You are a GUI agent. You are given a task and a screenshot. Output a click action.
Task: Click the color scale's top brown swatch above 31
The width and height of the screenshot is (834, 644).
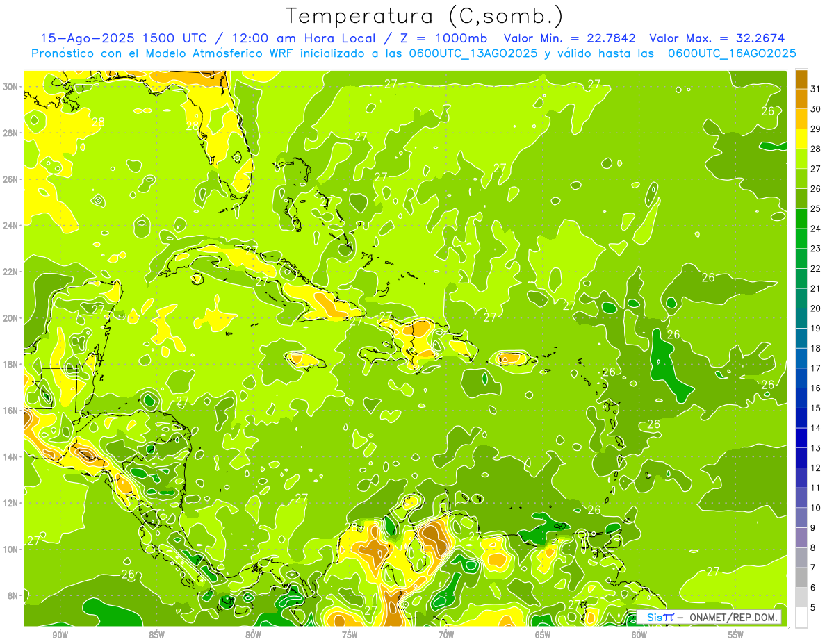tap(801, 79)
